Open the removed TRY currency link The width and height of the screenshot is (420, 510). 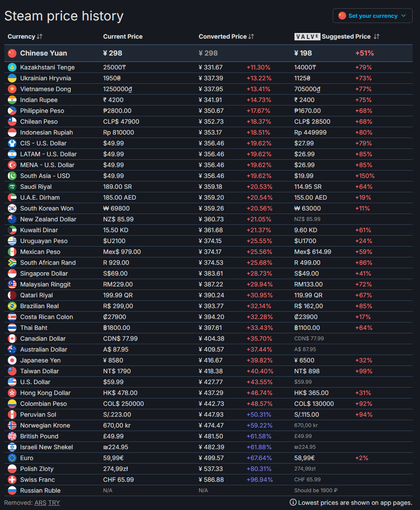(x=54, y=503)
